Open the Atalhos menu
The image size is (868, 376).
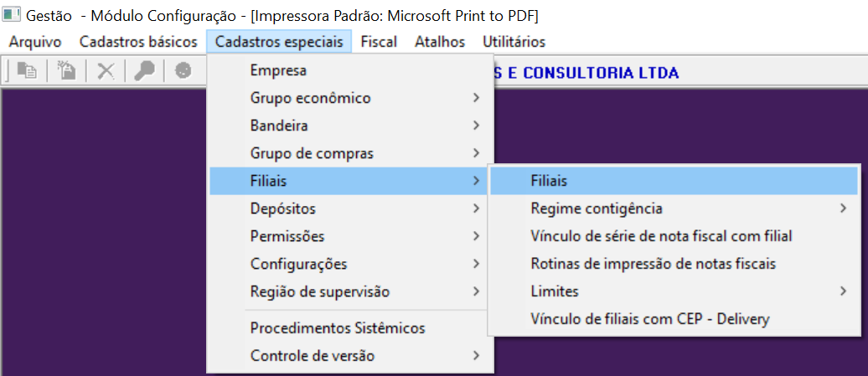440,42
